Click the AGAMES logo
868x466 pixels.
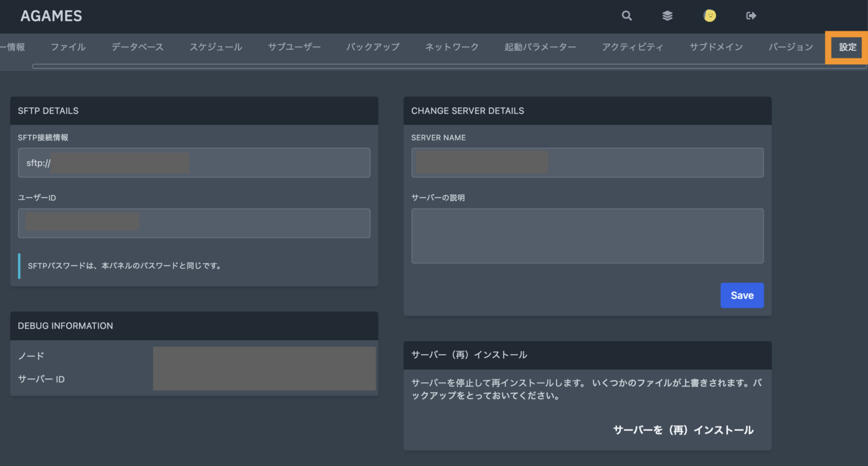pos(51,16)
